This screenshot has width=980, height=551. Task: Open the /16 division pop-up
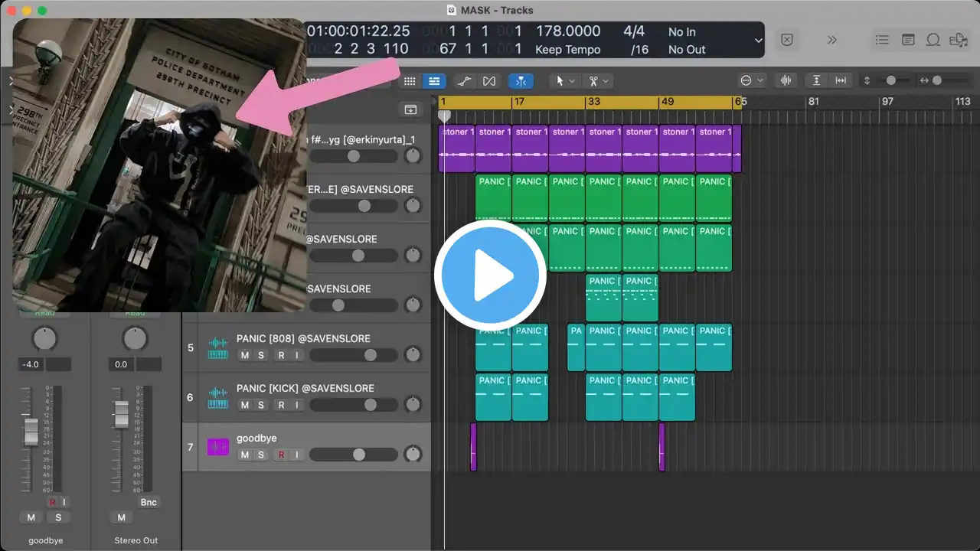click(x=639, y=50)
